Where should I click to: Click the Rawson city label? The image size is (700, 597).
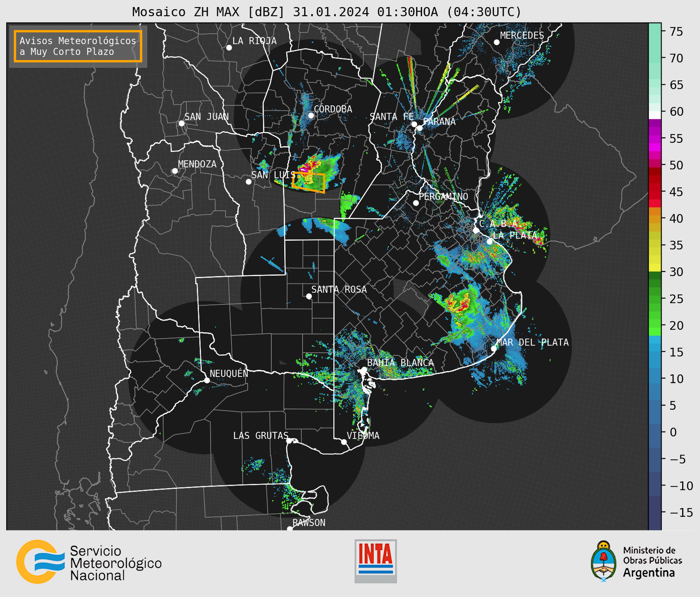(x=309, y=523)
